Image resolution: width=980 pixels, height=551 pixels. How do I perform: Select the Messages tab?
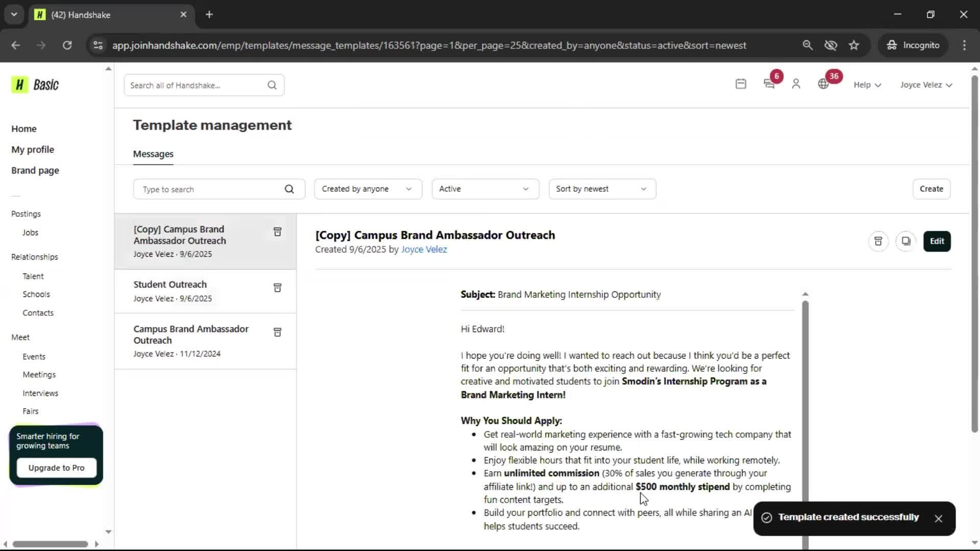coord(153,154)
